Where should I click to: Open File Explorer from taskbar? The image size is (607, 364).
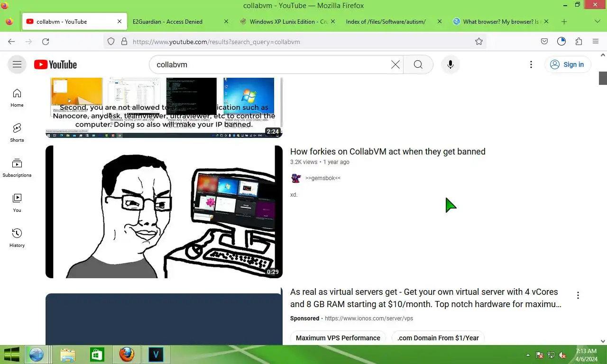click(x=68, y=355)
